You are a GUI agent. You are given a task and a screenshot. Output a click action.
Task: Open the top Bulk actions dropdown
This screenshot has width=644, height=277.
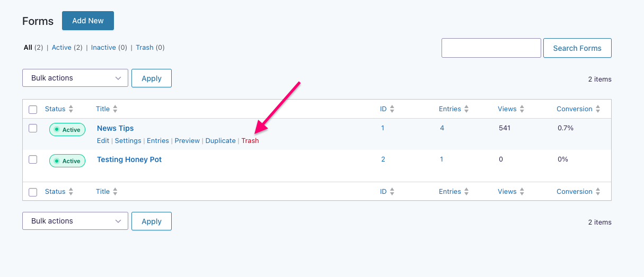[x=75, y=78]
